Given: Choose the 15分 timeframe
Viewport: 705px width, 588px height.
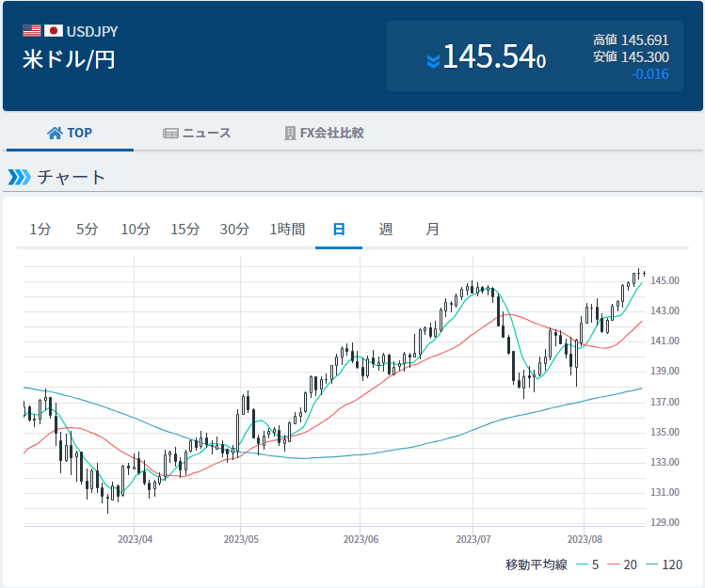Looking at the screenshot, I should coord(185,229).
